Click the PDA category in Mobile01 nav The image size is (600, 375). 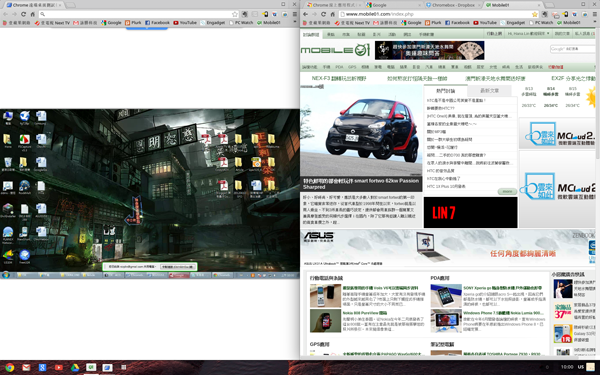click(339, 67)
